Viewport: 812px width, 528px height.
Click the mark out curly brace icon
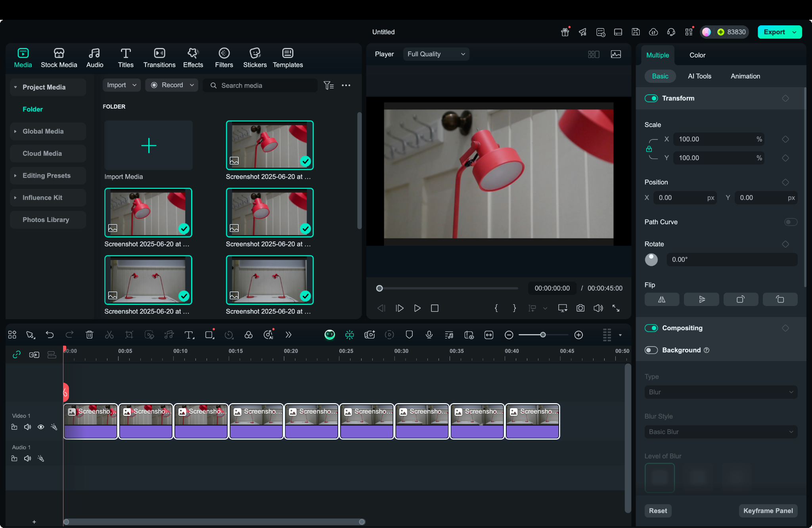click(514, 308)
